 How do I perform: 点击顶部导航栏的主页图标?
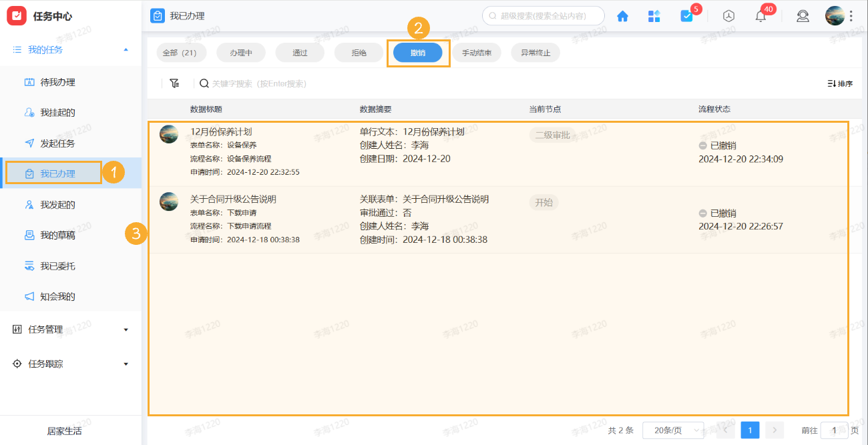coord(622,15)
